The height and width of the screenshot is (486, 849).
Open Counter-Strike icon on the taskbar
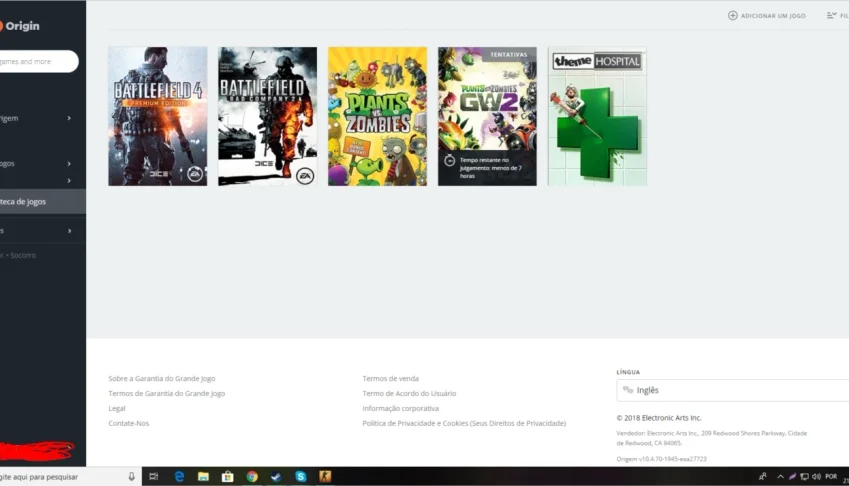325,477
